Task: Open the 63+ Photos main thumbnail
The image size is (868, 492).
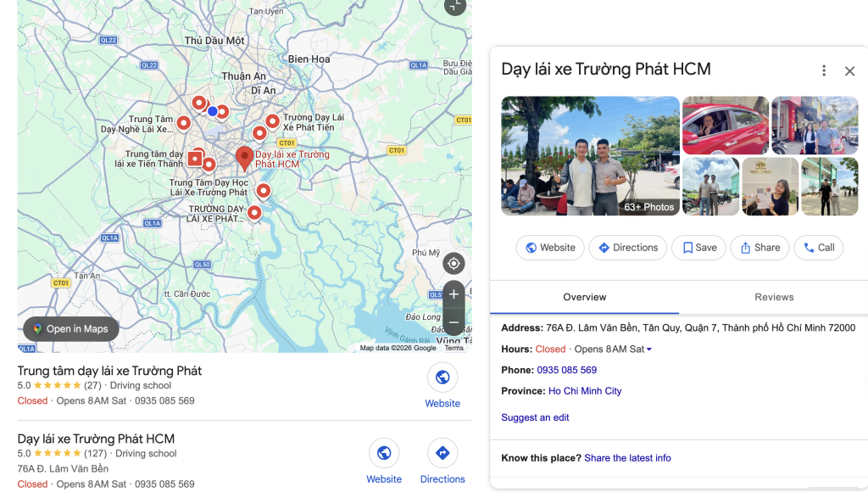Action: [590, 155]
